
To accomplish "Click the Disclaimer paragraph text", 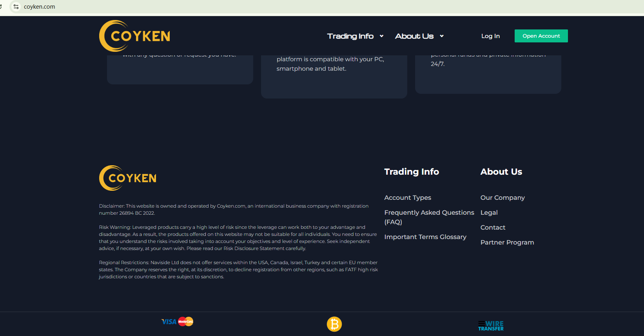I will pos(234,210).
